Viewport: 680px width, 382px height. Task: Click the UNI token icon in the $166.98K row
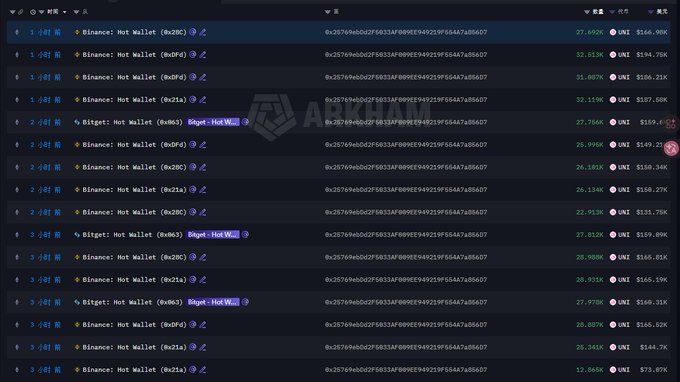(613, 32)
